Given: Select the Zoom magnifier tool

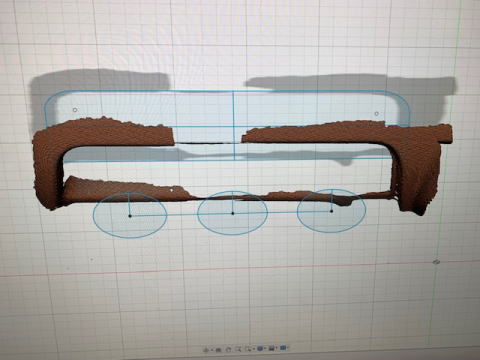Looking at the screenshot, I should click(238, 349).
